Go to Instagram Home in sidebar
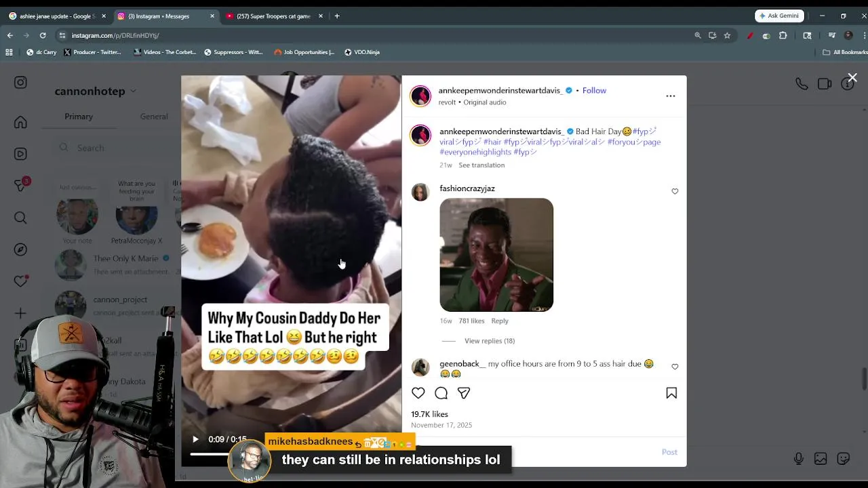Screen dimensions: 868x488 pyautogui.click(x=20, y=122)
